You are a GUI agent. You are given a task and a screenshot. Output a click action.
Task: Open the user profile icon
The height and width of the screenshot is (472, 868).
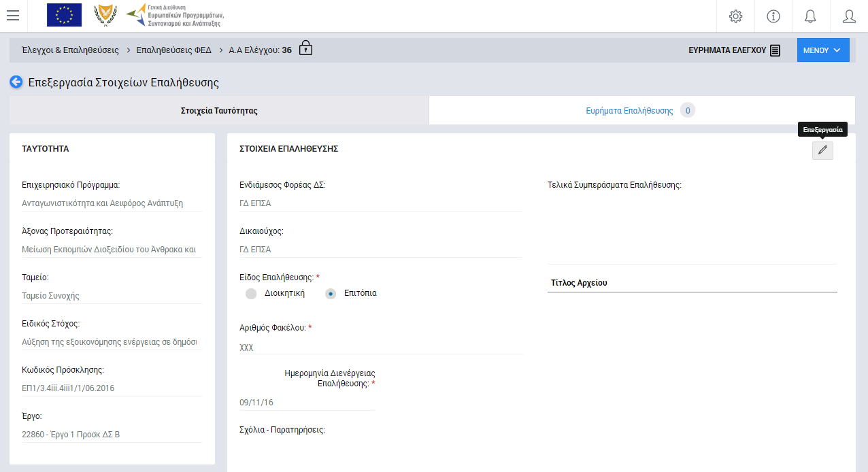coord(849,16)
